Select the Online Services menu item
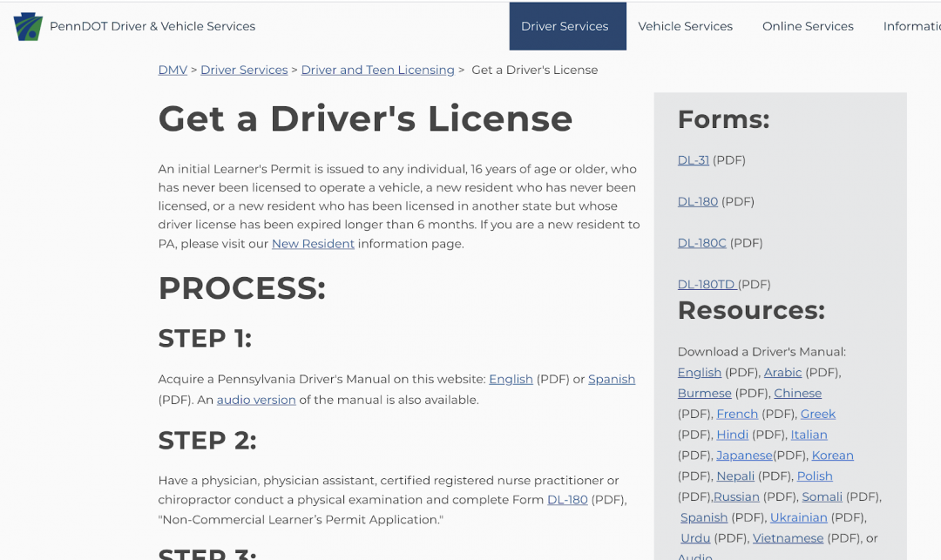This screenshot has height=560, width=941. [808, 26]
